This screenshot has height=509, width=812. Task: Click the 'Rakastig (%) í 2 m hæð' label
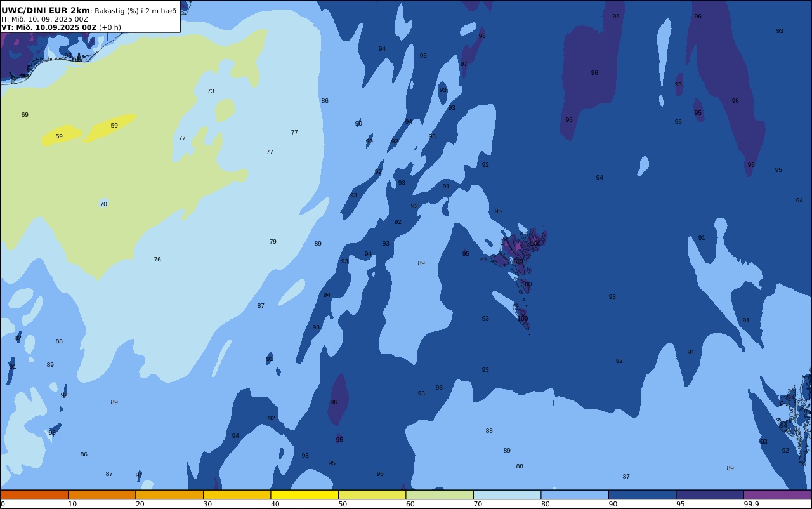pos(136,11)
